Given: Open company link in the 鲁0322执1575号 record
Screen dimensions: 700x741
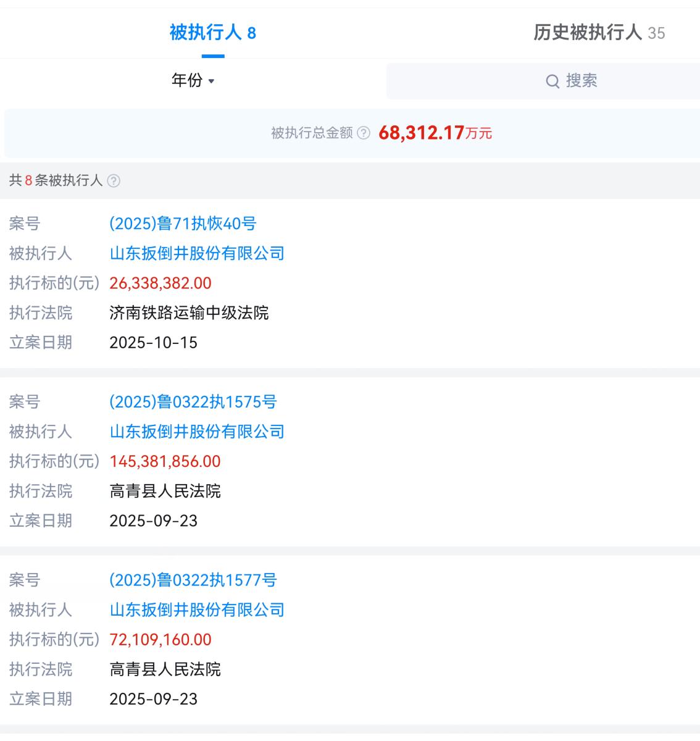Looking at the screenshot, I should (197, 432).
